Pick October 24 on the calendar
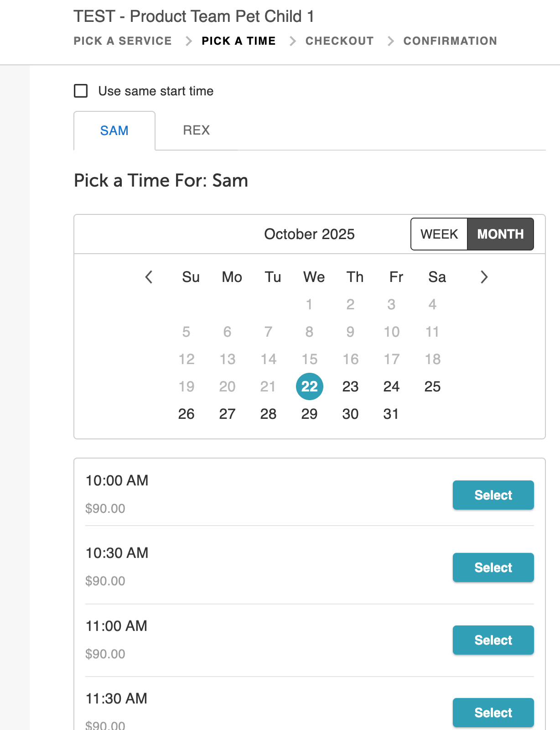560x730 pixels. click(x=391, y=387)
